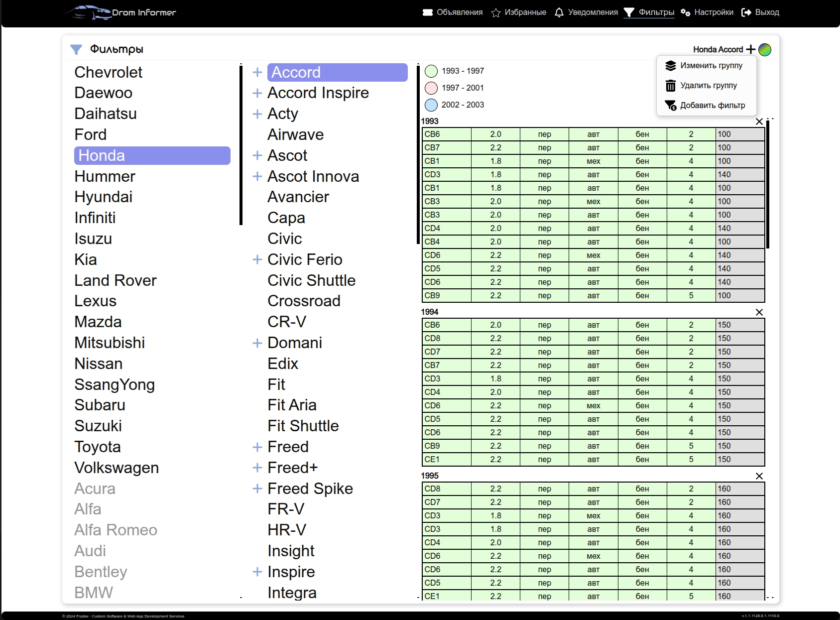Expand Ascot with its plus icon
The height and width of the screenshot is (620, 840).
pos(257,155)
